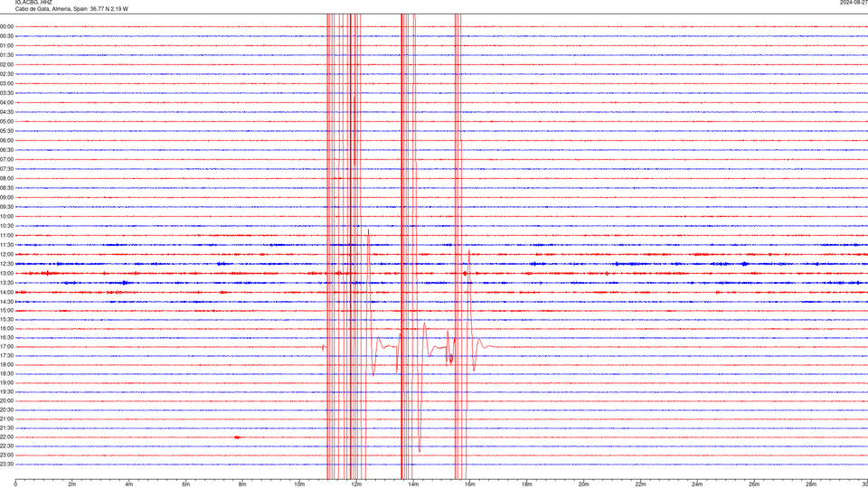Image resolution: width=868 pixels, height=488 pixels.
Task: Click the '21:00' time row label
Action: (6, 418)
